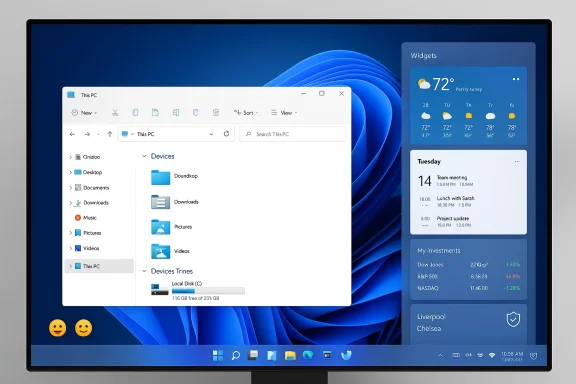The image size is (576, 384).
Task: Click the Search This PC field
Action: (292, 134)
